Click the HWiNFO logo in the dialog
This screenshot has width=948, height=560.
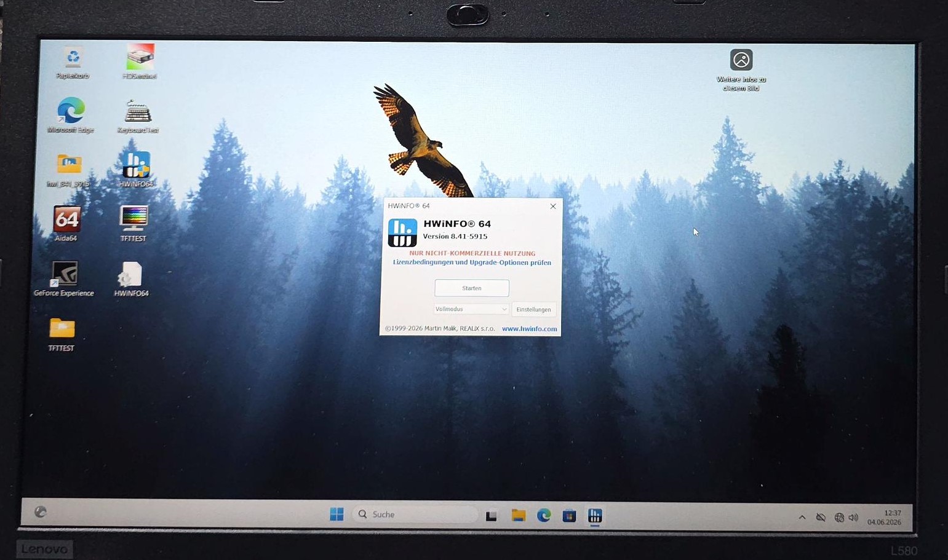pos(402,232)
